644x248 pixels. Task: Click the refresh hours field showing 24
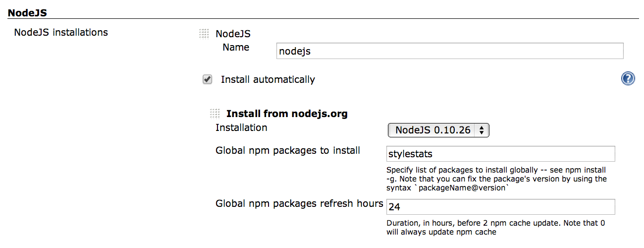coord(500,207)
